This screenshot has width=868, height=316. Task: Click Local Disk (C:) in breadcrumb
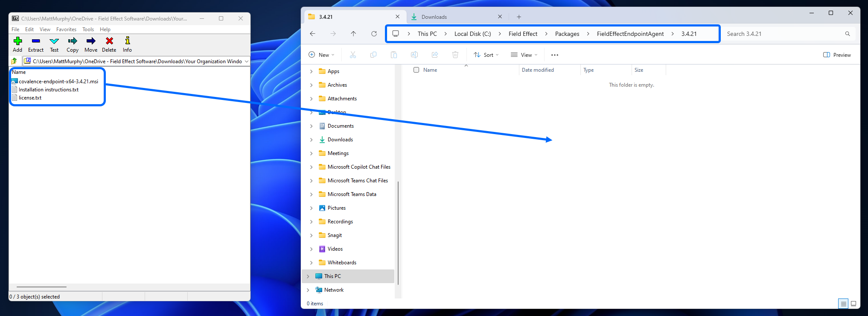coord(472,34)
